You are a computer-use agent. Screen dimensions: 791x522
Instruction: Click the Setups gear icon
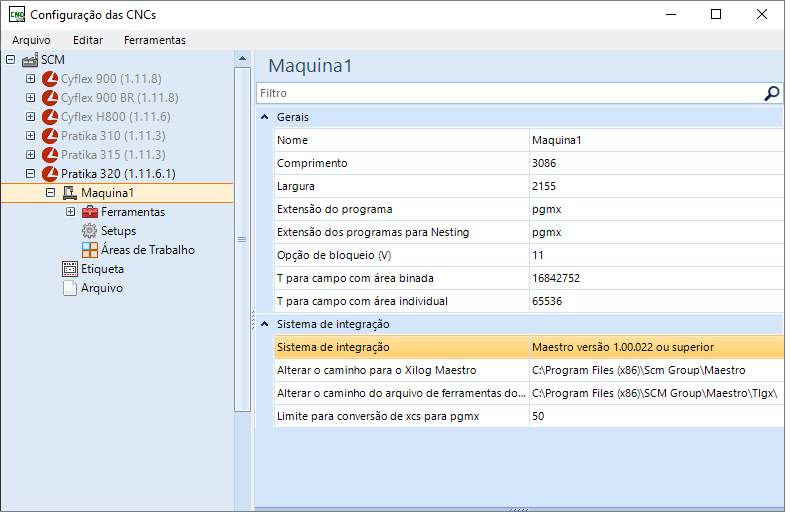pyautogui.click(x=89, y=231)
